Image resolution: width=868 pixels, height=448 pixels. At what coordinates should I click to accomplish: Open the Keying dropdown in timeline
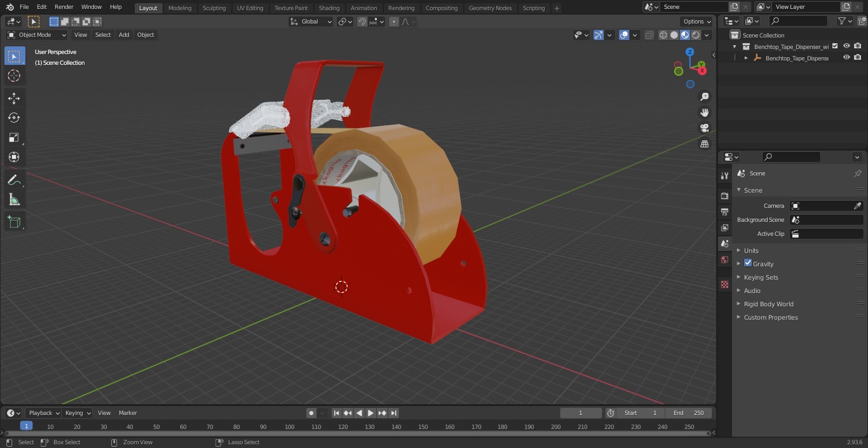(78, 413)
